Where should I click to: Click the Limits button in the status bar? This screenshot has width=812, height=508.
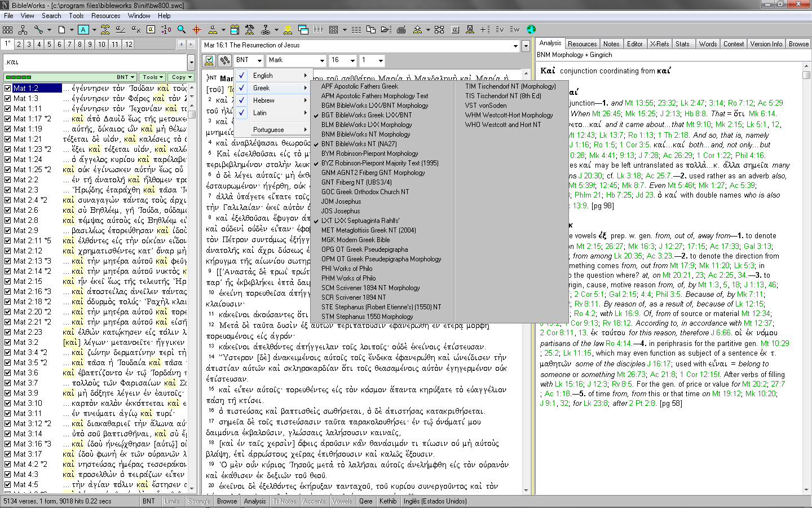click(x=171, y=501)
